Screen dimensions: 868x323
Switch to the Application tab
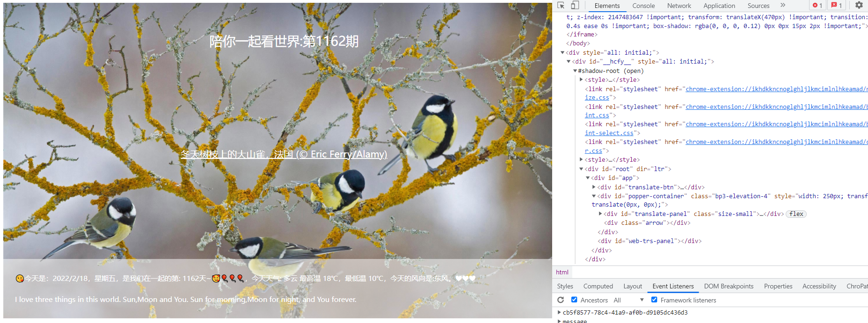click(719, 6)
